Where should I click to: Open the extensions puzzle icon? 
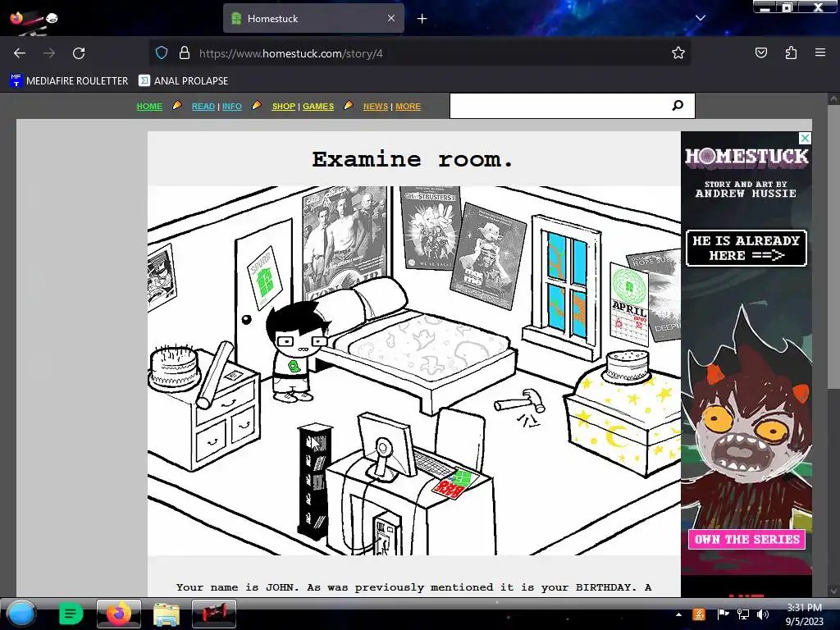[x=791, y=52]
